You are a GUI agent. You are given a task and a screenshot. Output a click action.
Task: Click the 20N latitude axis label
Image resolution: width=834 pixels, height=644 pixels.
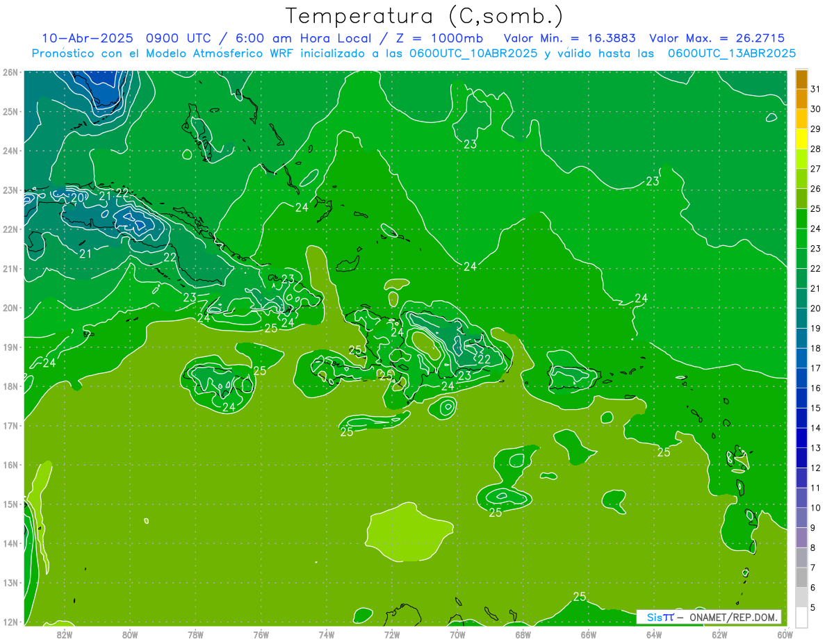[10, 308]
